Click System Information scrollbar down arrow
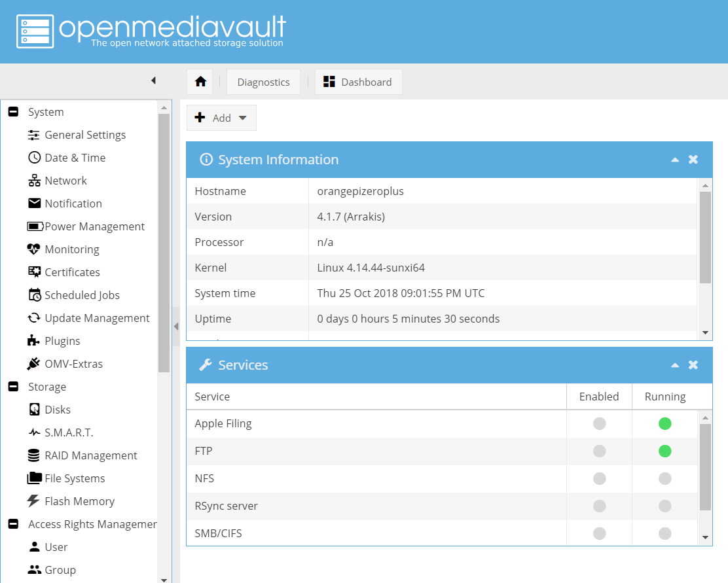 pyautogui.click(x=705, y=332)
